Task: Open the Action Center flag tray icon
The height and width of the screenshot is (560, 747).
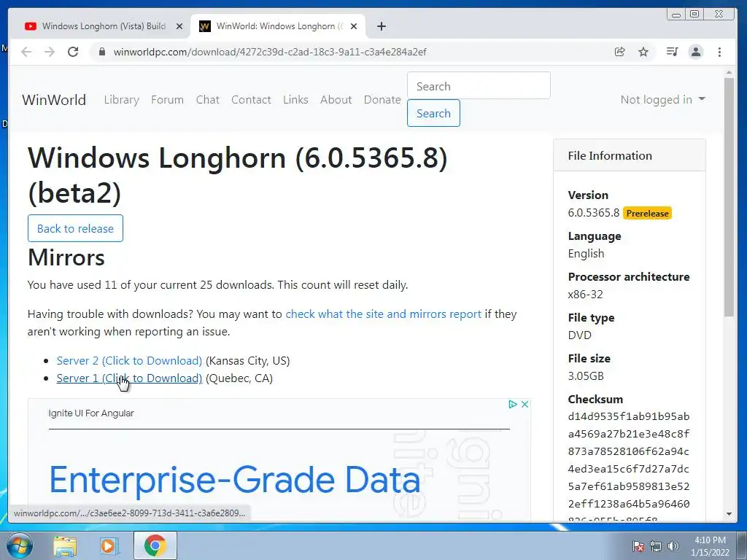Action: click(638, 546)
